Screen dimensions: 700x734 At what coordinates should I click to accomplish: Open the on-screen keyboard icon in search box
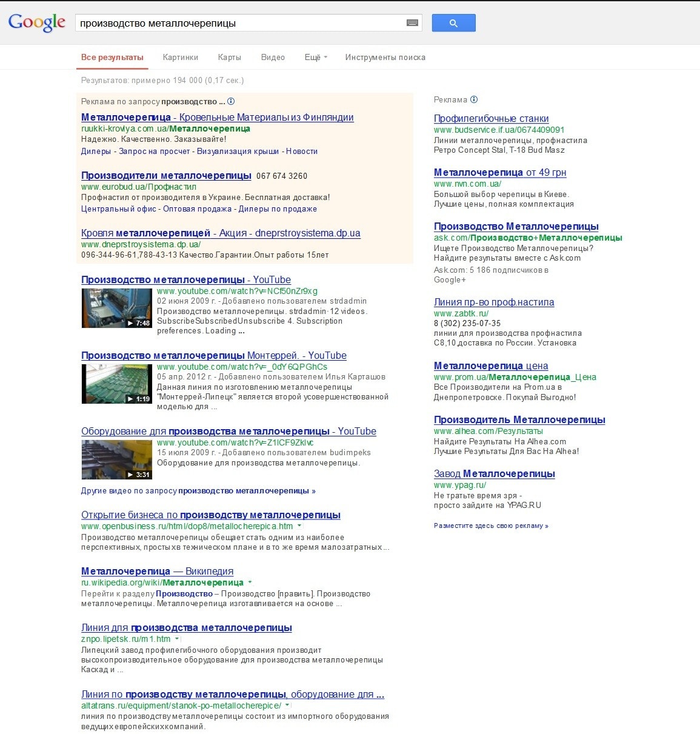click(x=412, y=23)
